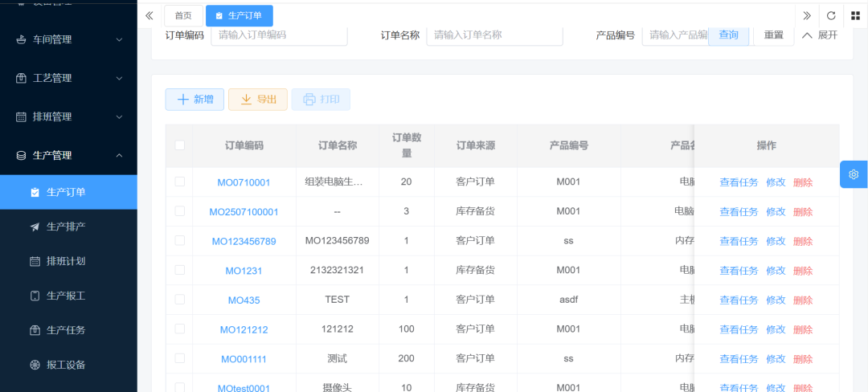Expand the 工艺管理 menu
The image size is (868, 392).
pos(68,78)
